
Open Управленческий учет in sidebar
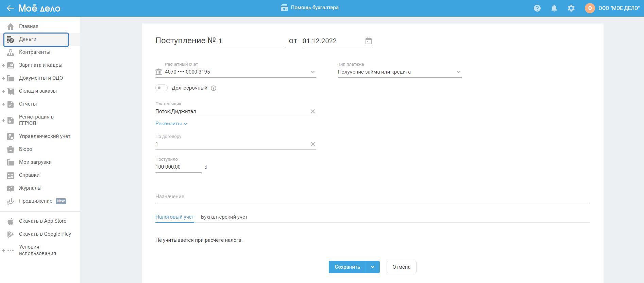click(x=45, y=136)
